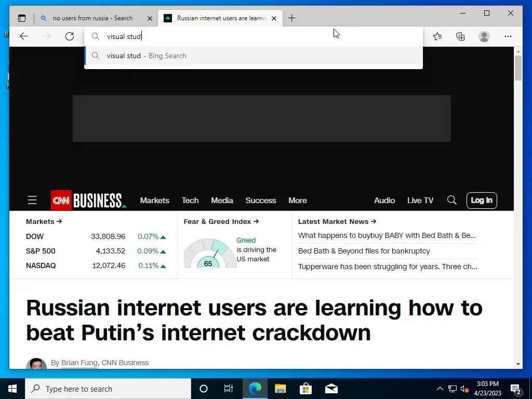Open the Markets nav item
Viewport: 532px width, 399px height.
pyautogui.click(x=155, y=201)
